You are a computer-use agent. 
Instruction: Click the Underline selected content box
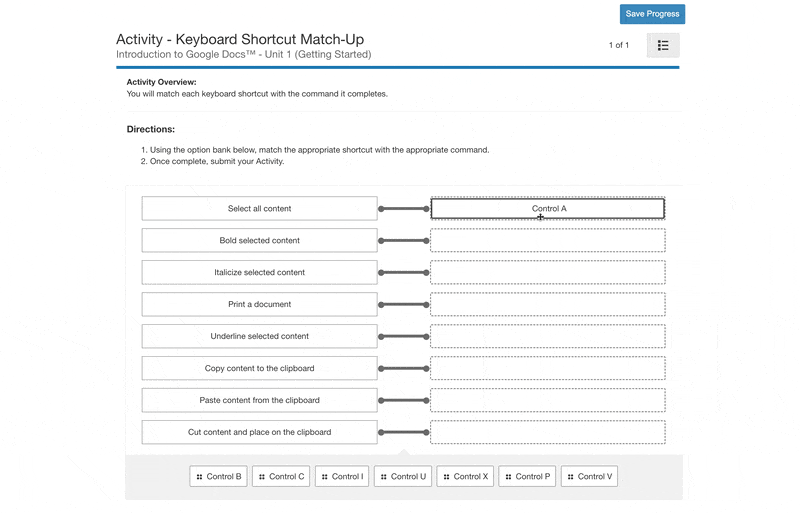260,336
